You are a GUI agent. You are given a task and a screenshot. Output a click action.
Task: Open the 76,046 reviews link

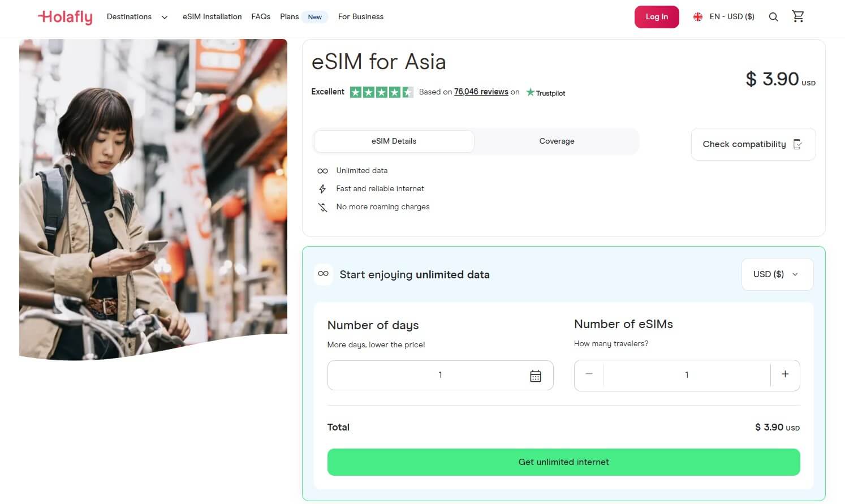pos(481,92)
